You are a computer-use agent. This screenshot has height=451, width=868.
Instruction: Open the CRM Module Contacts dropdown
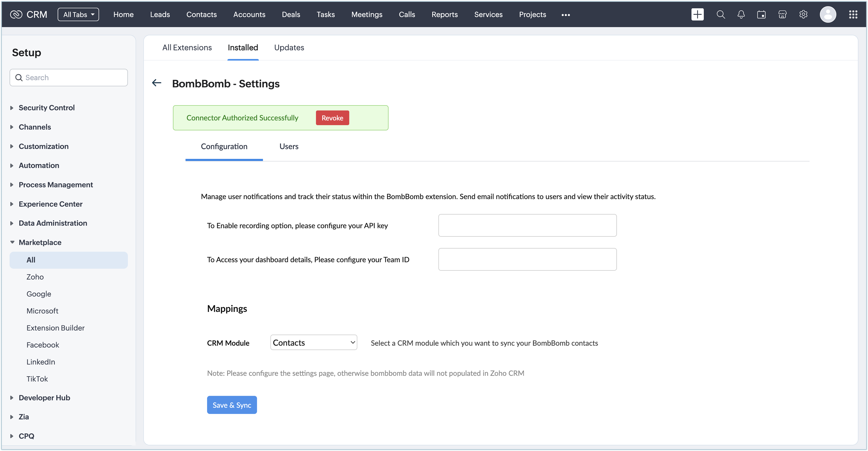coord(313,342)
